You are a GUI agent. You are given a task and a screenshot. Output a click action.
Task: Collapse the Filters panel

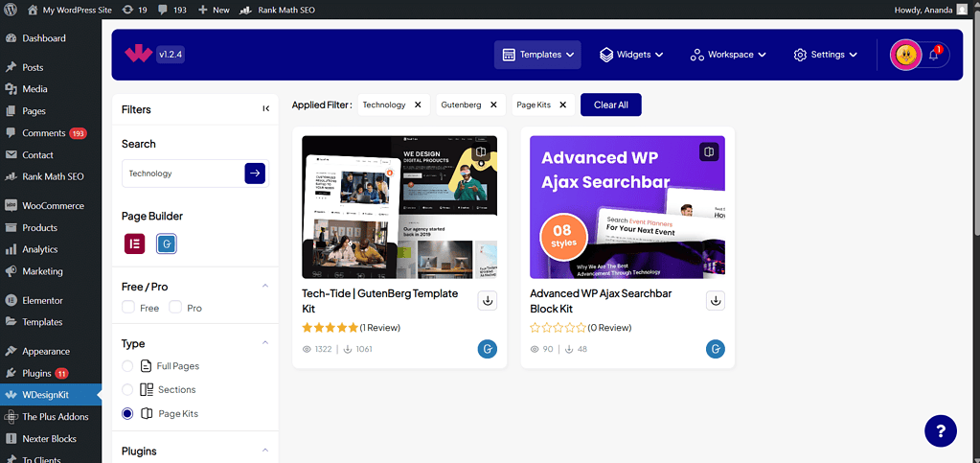click(x=265, y=109)
